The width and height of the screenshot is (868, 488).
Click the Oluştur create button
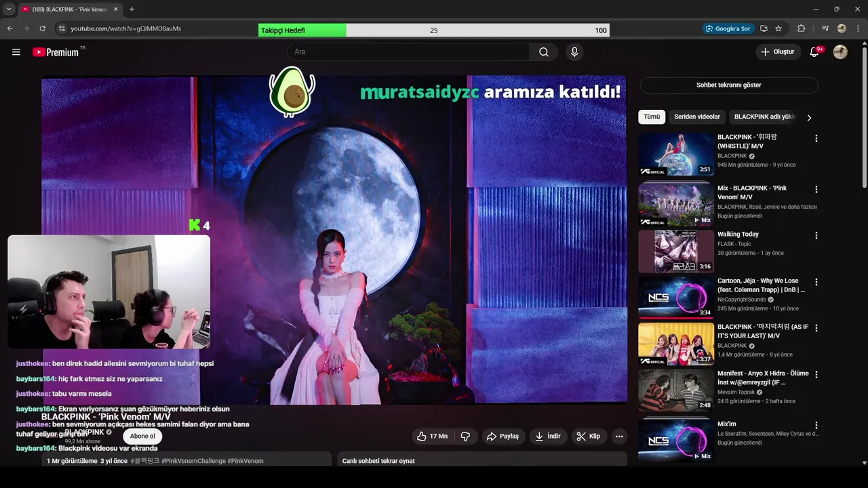pos(777,52)
